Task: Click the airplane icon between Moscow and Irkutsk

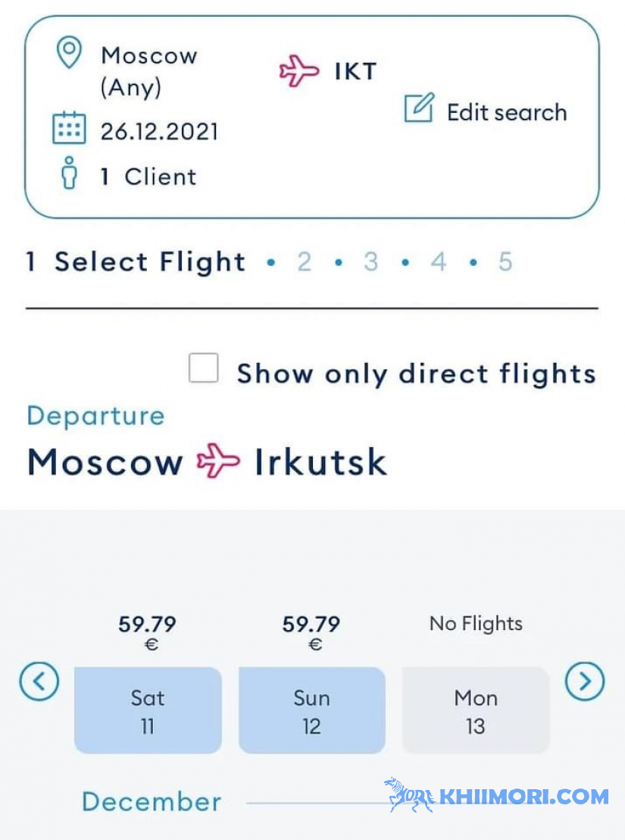Action: pyautogui.click(x=217, y=461)
